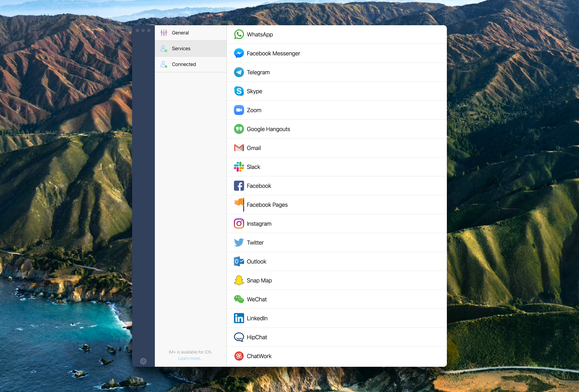The width and height of the screenshot is (579, 392).
Task: Choose the Instagram label
Action: pos(259,224)
